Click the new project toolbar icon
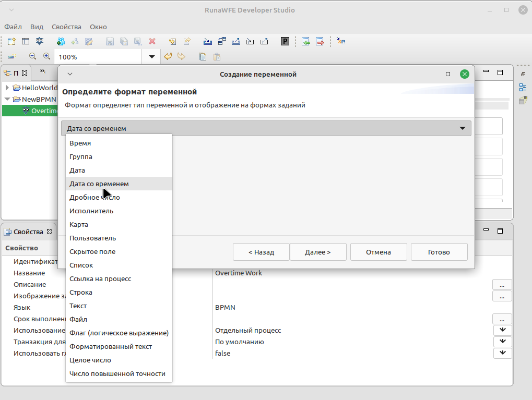Screen dimensions: 532x400 [11, 41]
